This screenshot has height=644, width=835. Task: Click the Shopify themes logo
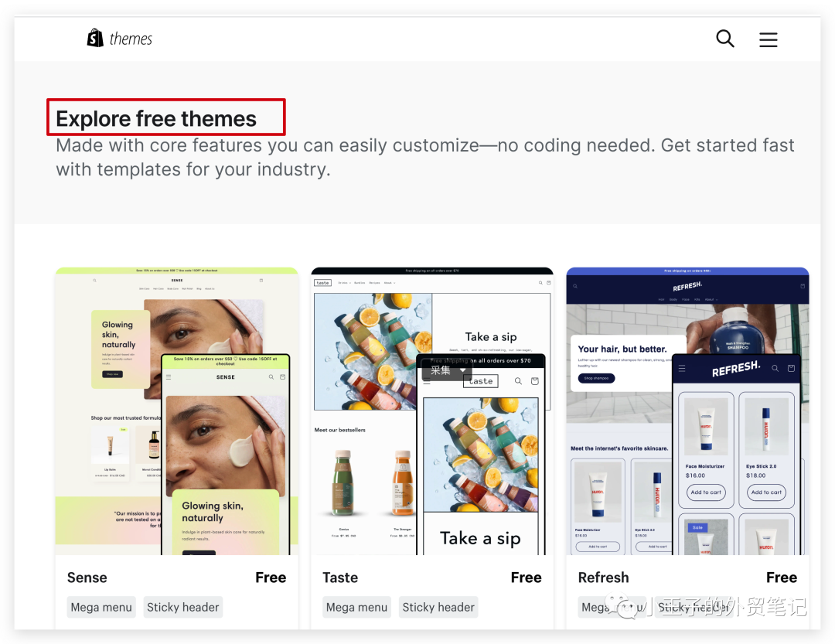[120, 39]
